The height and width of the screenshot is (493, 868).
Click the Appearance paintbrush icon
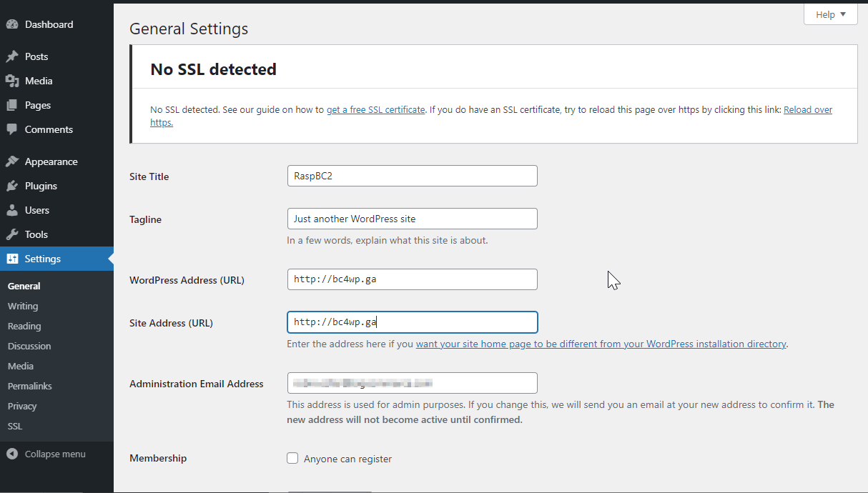click(x=12, y=161)
